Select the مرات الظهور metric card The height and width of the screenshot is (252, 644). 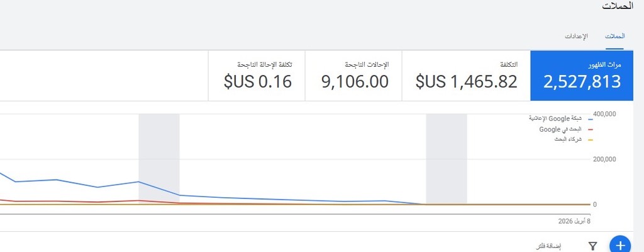pyautogui.click(x=582, y=76)
